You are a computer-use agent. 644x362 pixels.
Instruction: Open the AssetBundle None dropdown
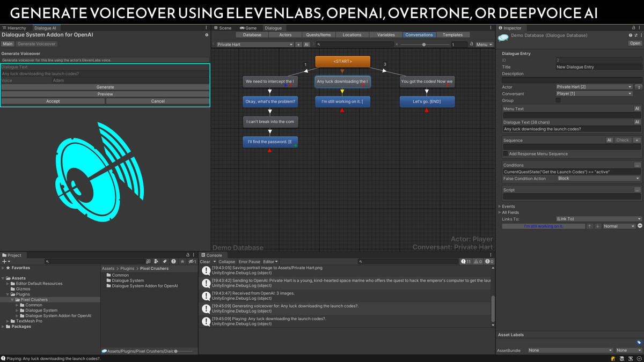(x=570, y=350)
